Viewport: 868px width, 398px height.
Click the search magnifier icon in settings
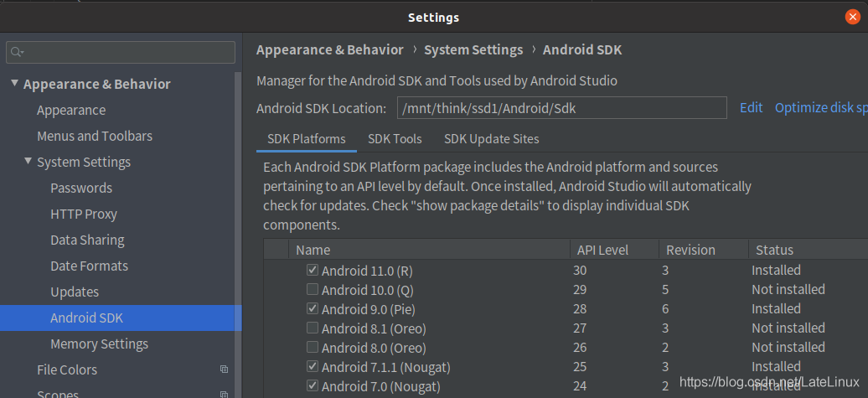coord(16,52)
